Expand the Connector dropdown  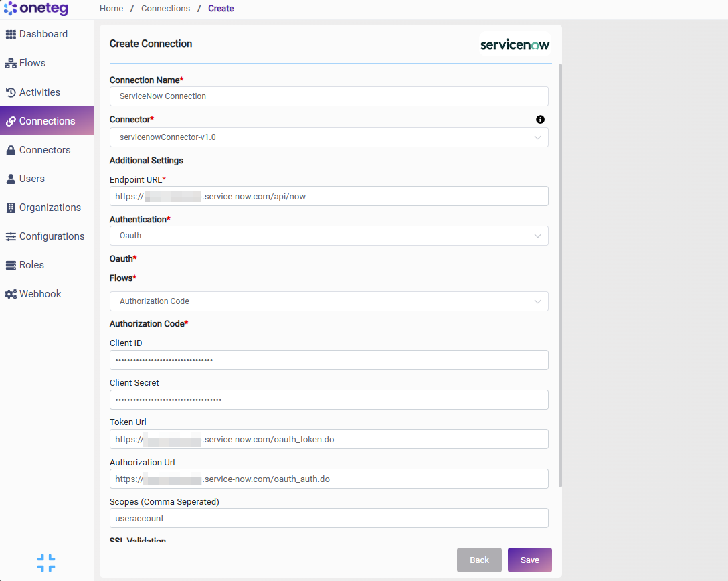point(329,137)
